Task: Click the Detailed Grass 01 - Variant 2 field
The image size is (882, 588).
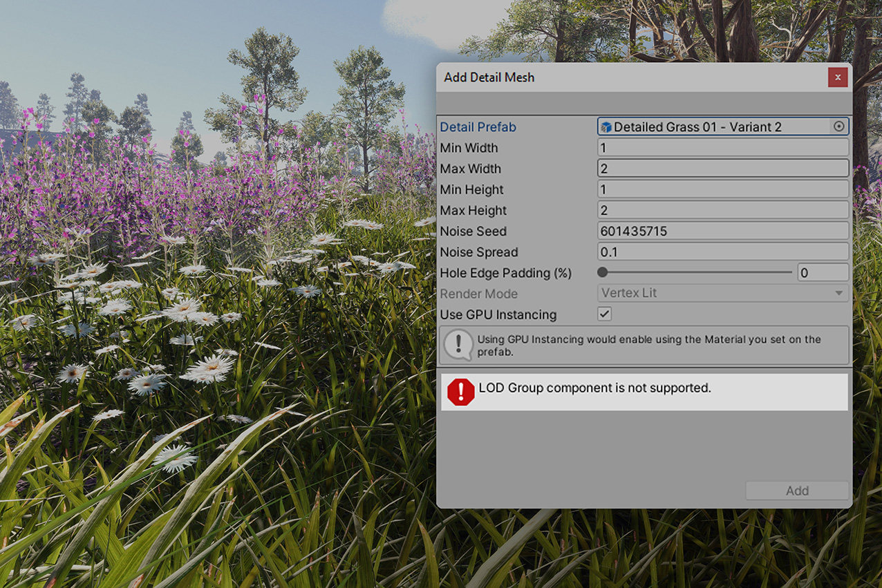Action: 712,127
